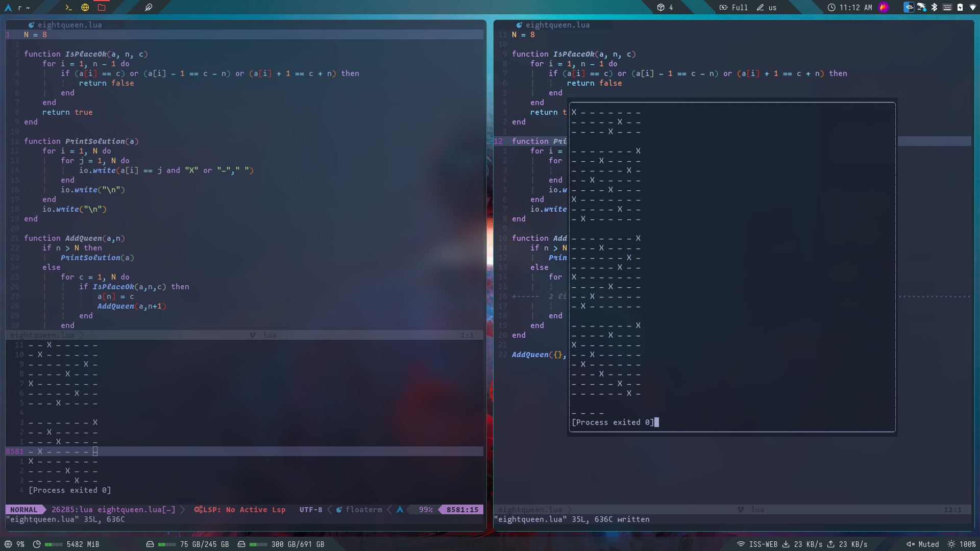The width and height of the screenshot is (980, 551).
Task: Toggle the Muted volume indicator
Action: pyautogui.click(x=922, y=544)
